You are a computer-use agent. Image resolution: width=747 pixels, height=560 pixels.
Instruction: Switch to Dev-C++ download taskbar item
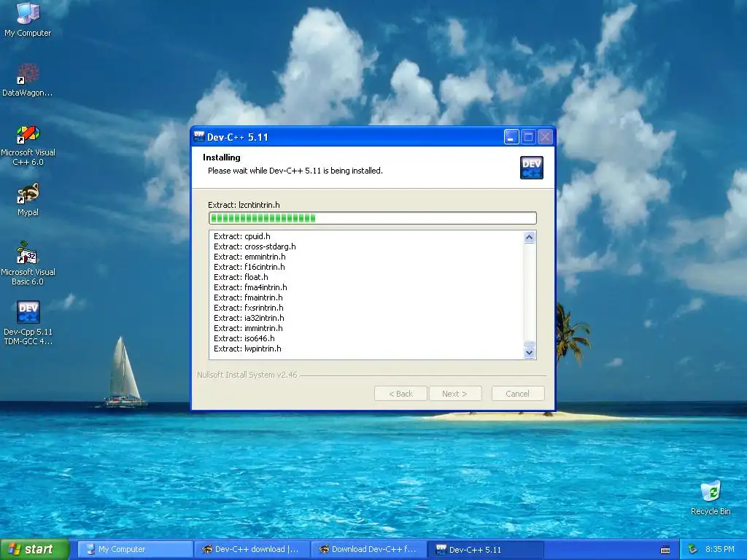click(x=252, y=550)
